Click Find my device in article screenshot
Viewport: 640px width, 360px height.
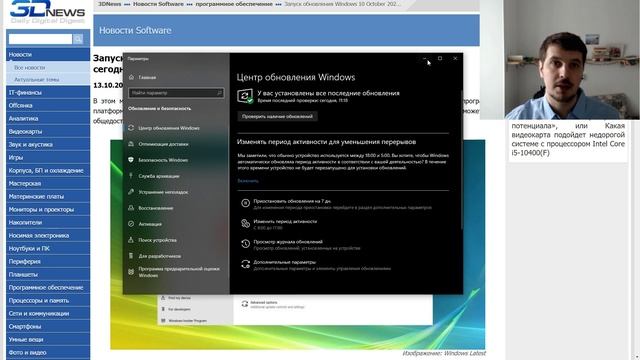click(179, 298)
